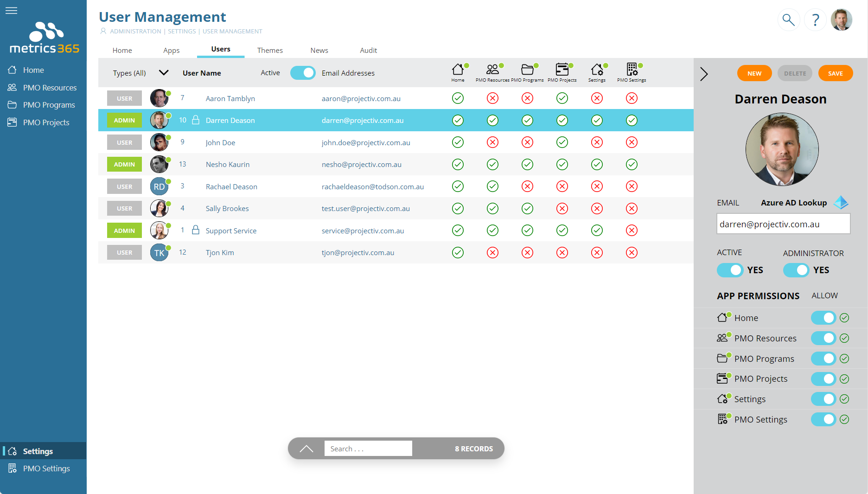Click the ADMIN badge for Nesho Kaurin

pyautogui.click(x=124, y=164)
